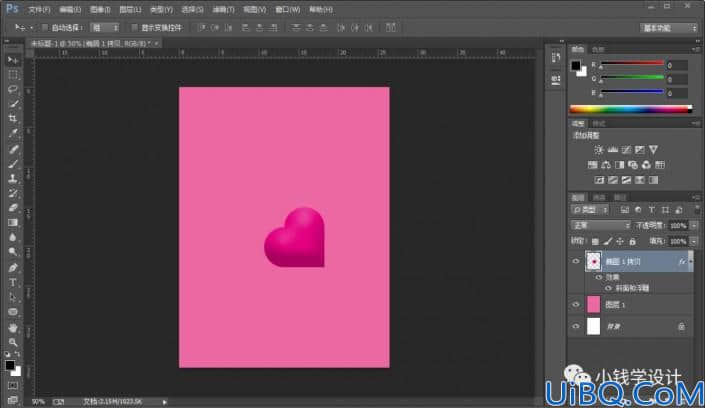
Task: Select the Zoom tool
Action: (x=13, y=342)
